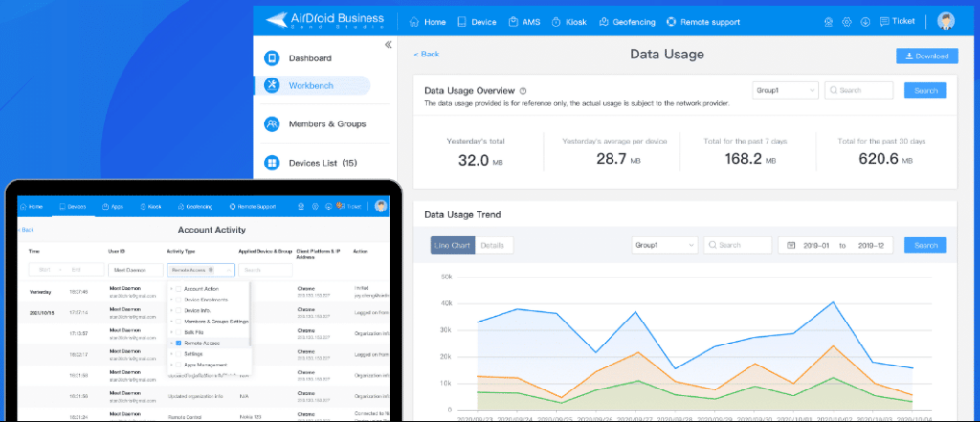Screen dimensions: 980x422
Task: Click Search button in Data Usage Trend
Action: pyautogui.click(x=925, y=245)
